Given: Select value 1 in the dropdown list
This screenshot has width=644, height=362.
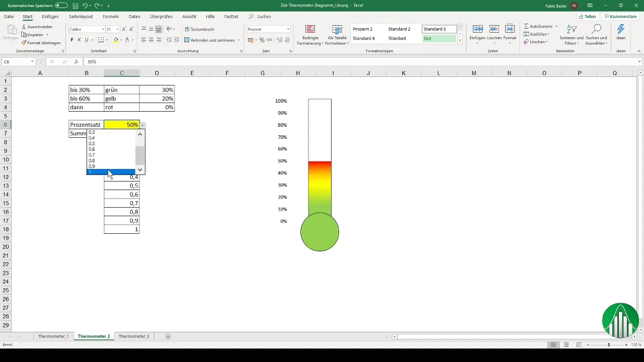Looking at the screenshot, I should pyautogui.click(x=111, y=172).
